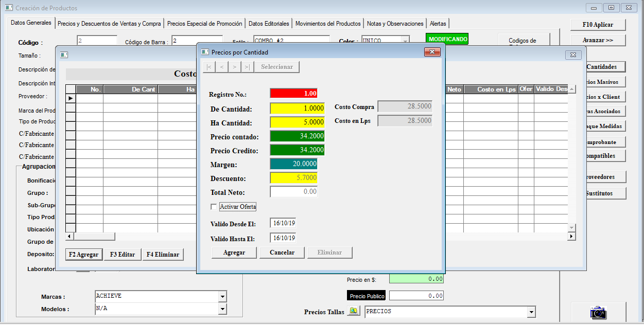
Task: Expand the Marcas dropdown showing ACHIEVE
Action: point(222,297)
